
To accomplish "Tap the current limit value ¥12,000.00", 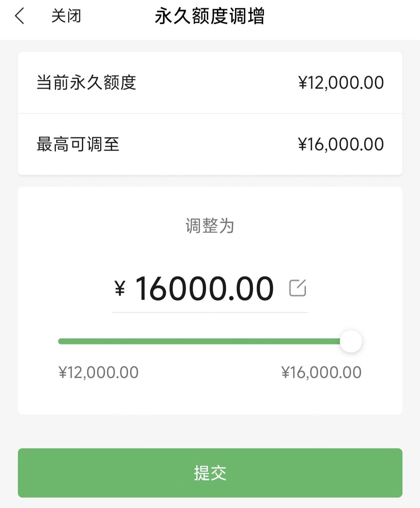I will pos(341,83).
